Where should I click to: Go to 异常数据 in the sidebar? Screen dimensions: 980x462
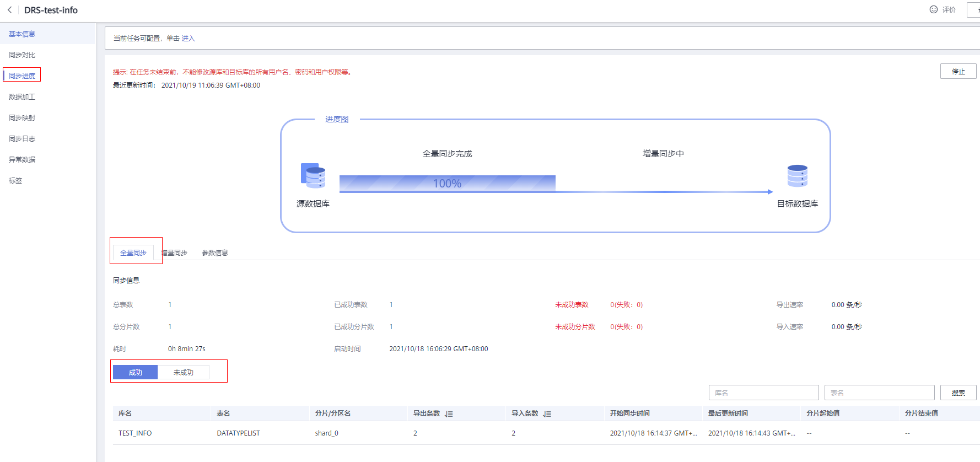[22, 160]
